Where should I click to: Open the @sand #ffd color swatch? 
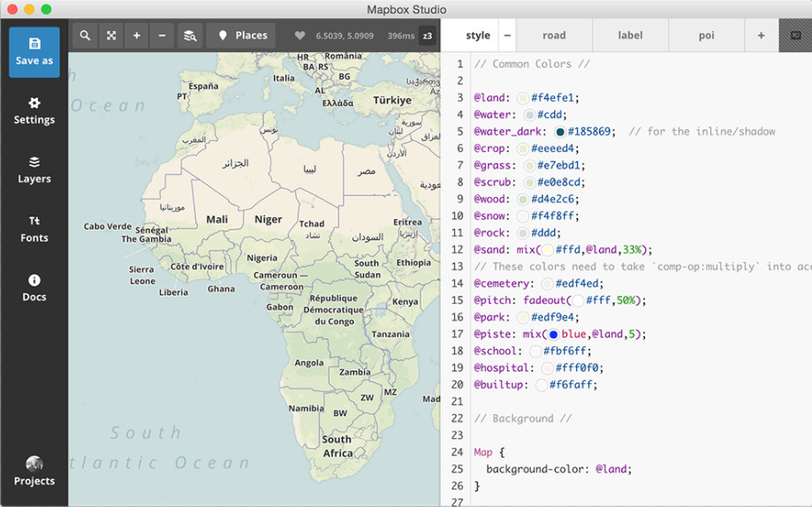coord(548,250)
